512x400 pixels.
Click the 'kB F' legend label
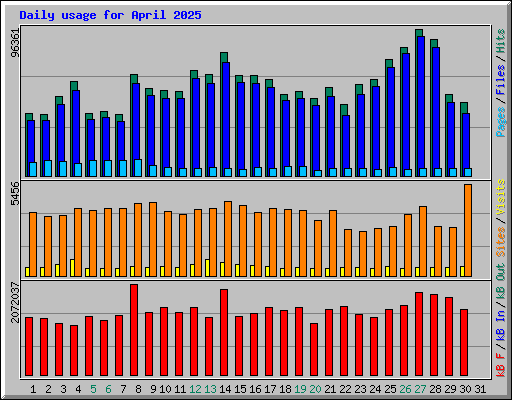[x=501, y=365]
